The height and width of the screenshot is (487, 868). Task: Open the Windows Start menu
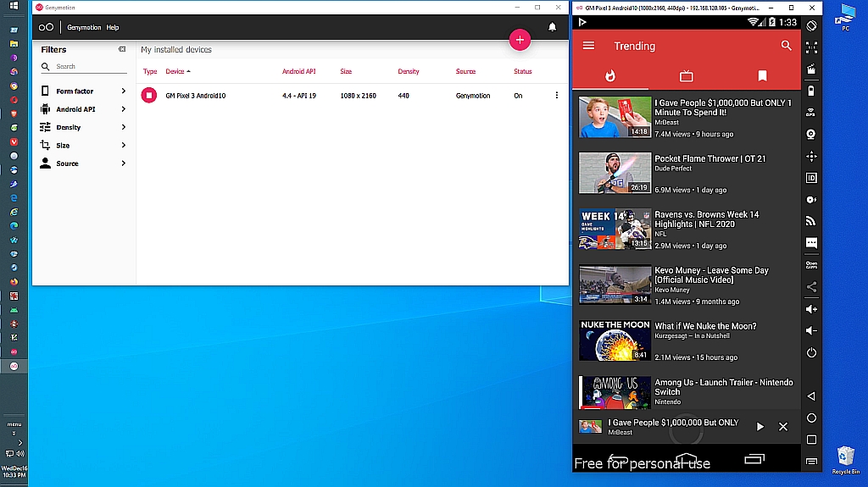(x=14, y=6)
